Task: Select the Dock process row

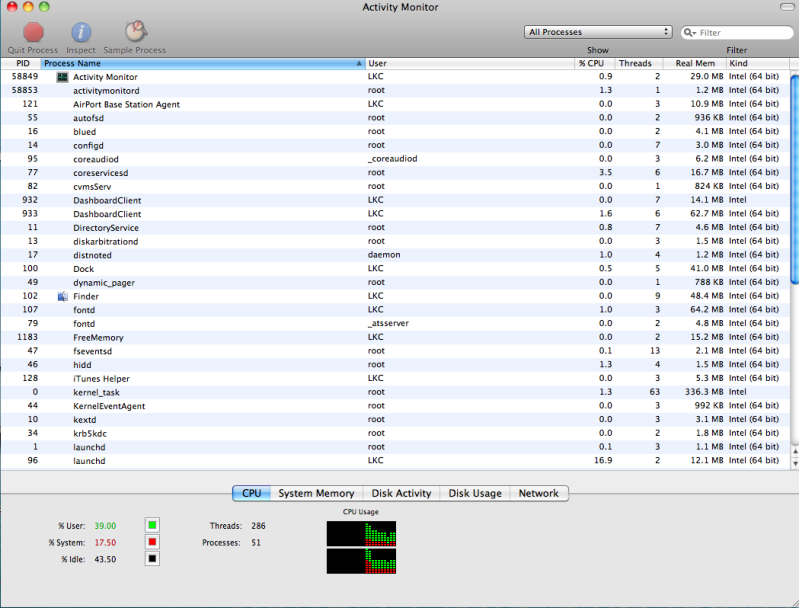Action: 395,269
